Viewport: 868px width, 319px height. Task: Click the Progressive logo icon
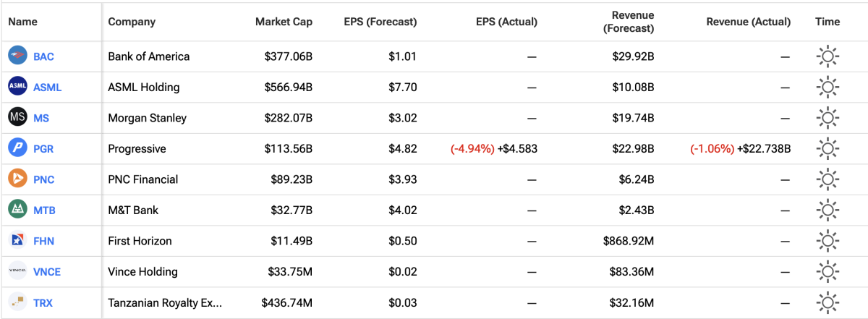pos(17,148)
